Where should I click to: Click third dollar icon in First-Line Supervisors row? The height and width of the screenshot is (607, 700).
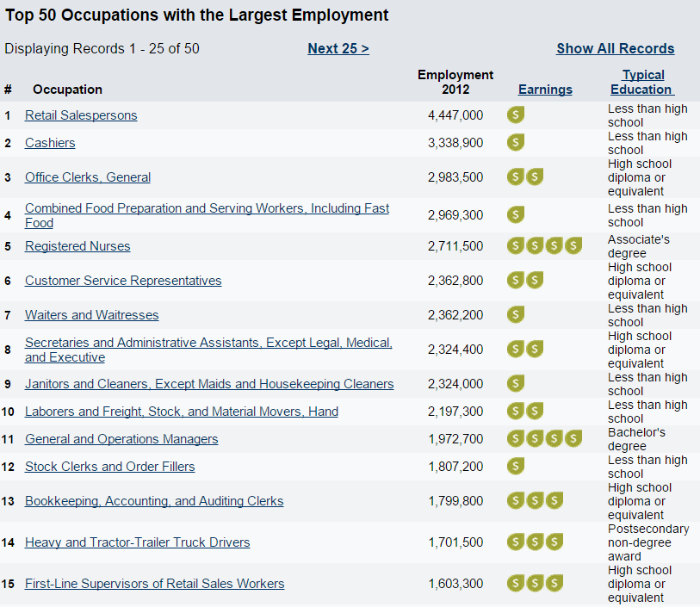coord(554,584)
